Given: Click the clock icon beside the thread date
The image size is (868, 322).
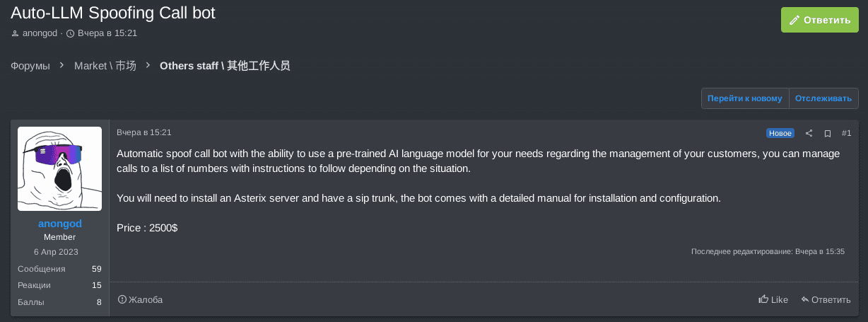Looking at the screenshot, I should [70, 33].
